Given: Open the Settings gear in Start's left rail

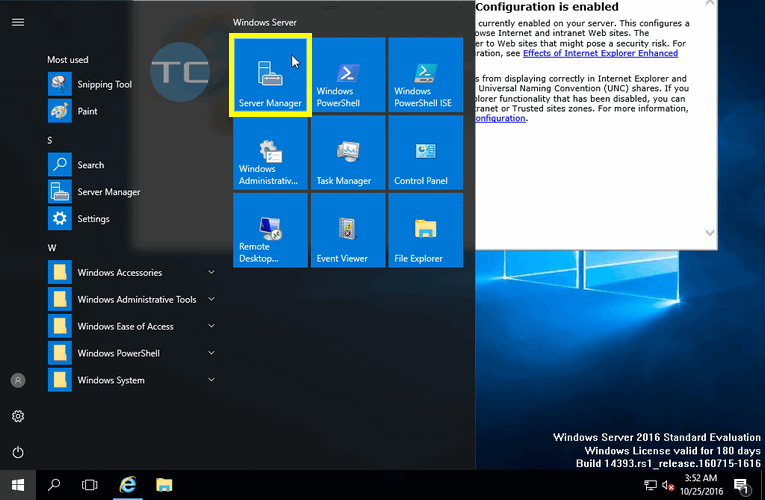Looking at the screenshot, I should click(18, 416).
